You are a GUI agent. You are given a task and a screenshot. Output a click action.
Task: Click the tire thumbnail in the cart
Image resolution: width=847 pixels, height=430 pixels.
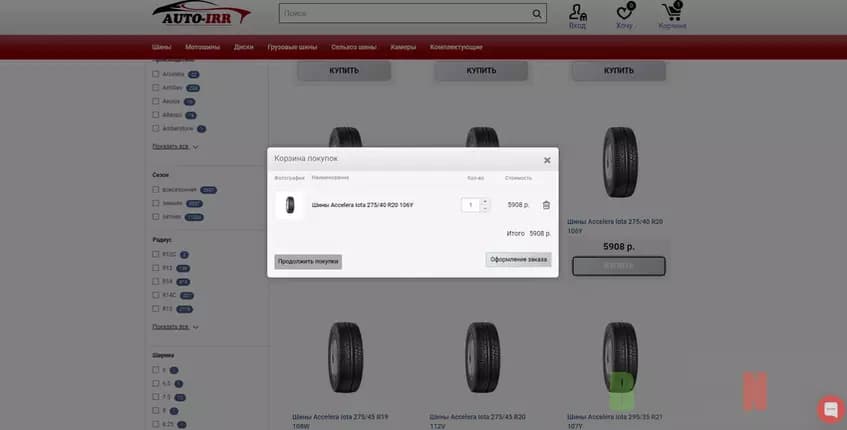pyautogui.click(x=290, y=205)
